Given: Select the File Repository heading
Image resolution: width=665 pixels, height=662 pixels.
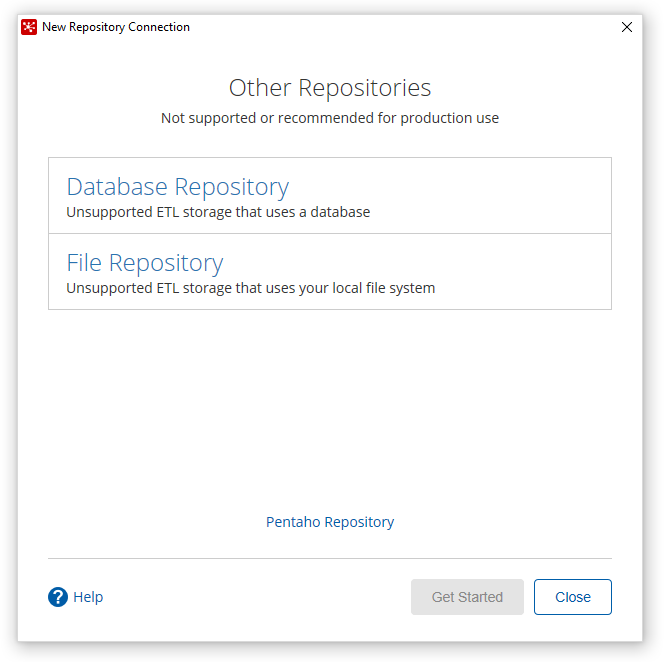Looking at the screenshot, I should (x=145, y=263).
